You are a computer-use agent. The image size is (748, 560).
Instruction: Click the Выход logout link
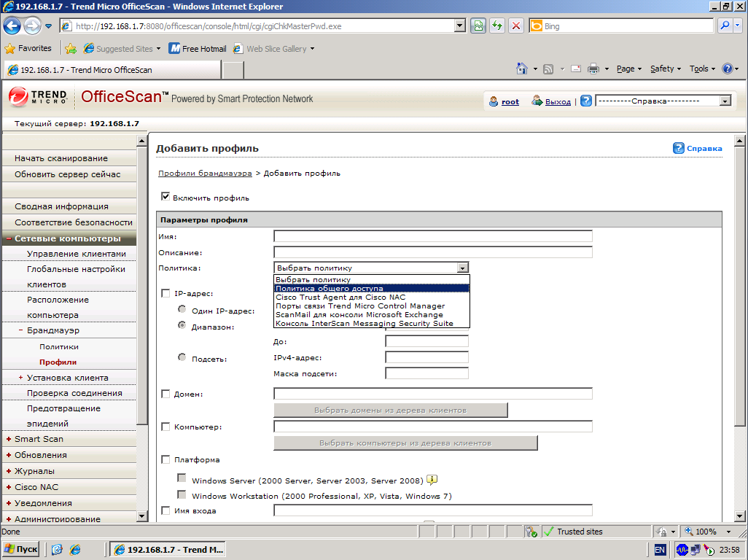[558, 101]
